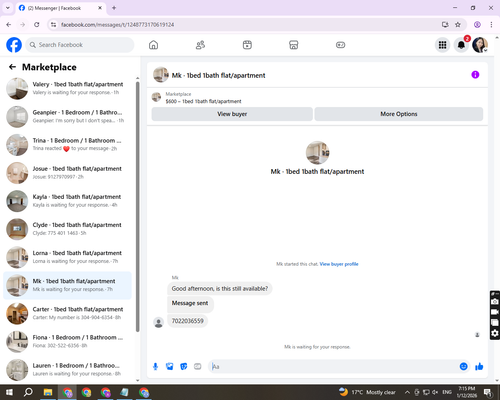This screenshot has width=500, height=400.
Task: Close the Messenger browser tab
Action: 100,8
